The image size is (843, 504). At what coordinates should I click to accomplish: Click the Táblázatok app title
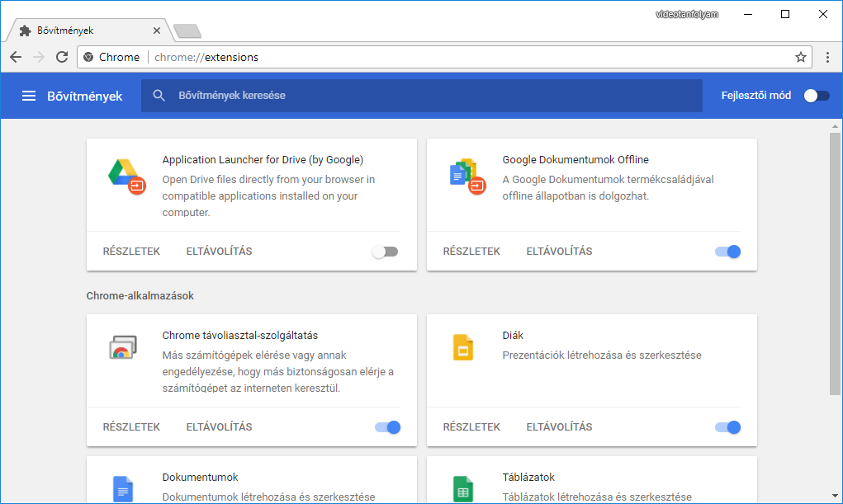tap(528, 477)
